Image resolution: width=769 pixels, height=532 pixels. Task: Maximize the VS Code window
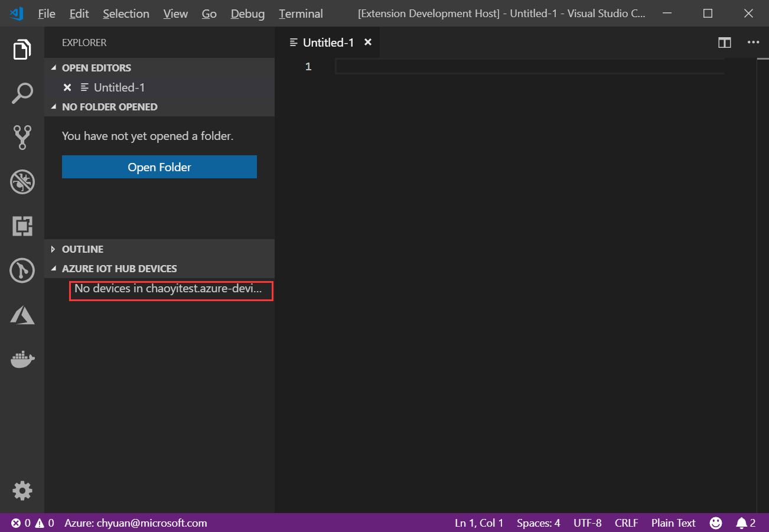(708, 13)
